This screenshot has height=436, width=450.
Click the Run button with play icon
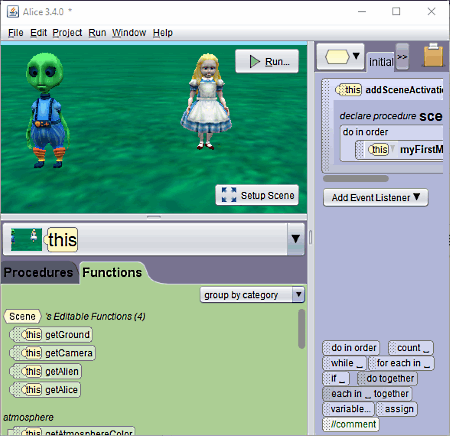267,61
